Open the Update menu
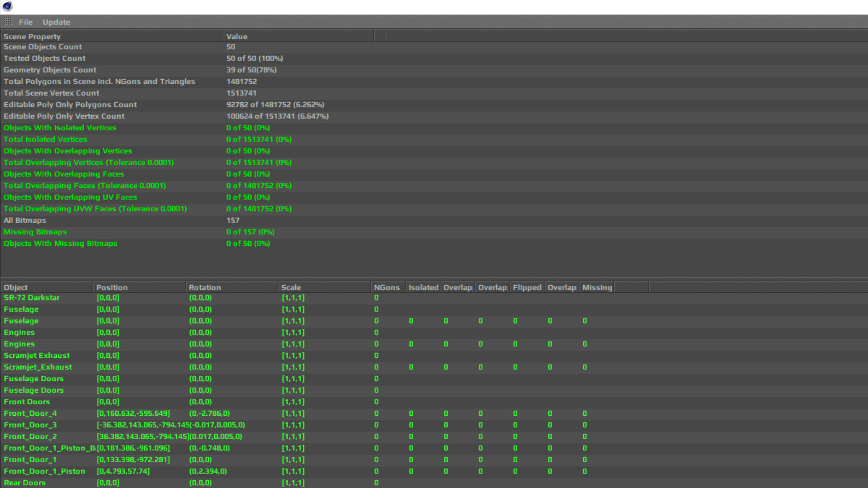The image size is (868, 488). 56,22
